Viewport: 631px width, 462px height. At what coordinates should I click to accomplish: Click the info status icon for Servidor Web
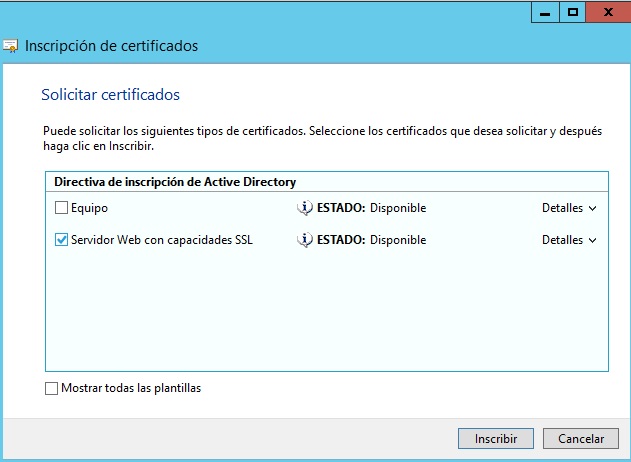305,240
